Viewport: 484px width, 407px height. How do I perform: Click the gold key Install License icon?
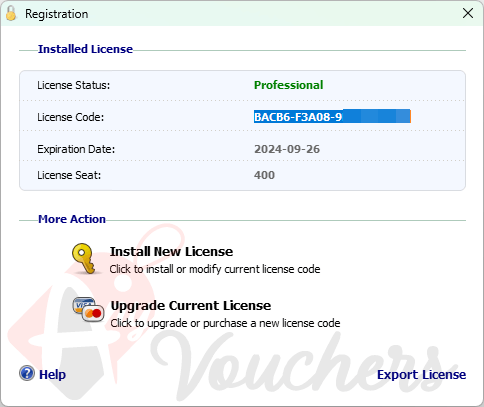[x=84, y=258]
